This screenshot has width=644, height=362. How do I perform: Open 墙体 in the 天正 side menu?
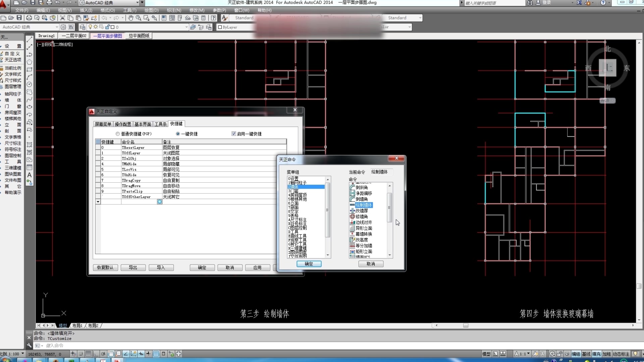click(x=13, y=100)
